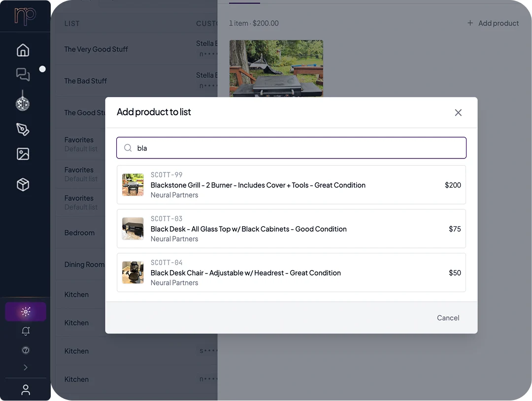Click the Cancel button in the dialog
This screenshot has width=532, height=401.
tap(448, 318)
